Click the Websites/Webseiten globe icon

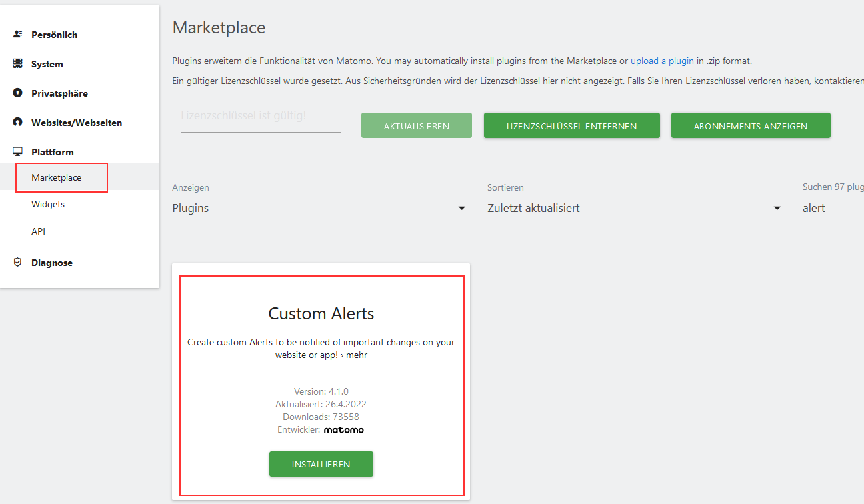pos(18,122)
